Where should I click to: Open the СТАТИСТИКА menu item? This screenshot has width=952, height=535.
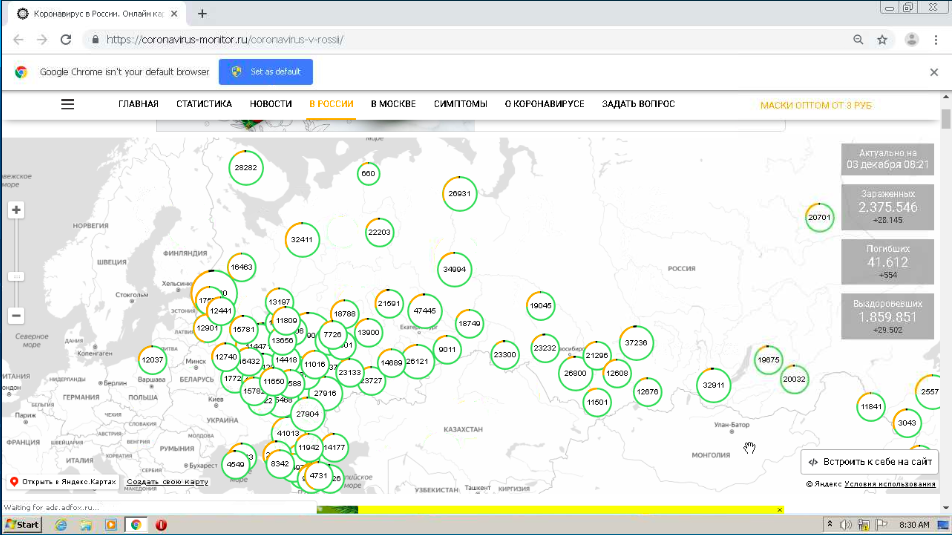coord(204,104)
